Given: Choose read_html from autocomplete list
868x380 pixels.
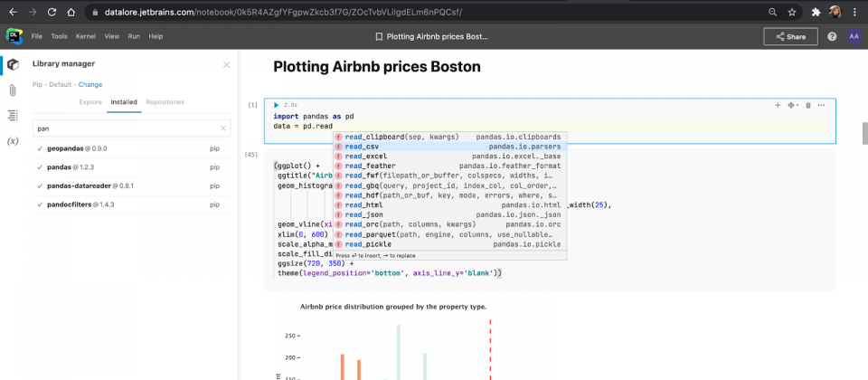Looking at the screenshot, I should tap(449, 205).
